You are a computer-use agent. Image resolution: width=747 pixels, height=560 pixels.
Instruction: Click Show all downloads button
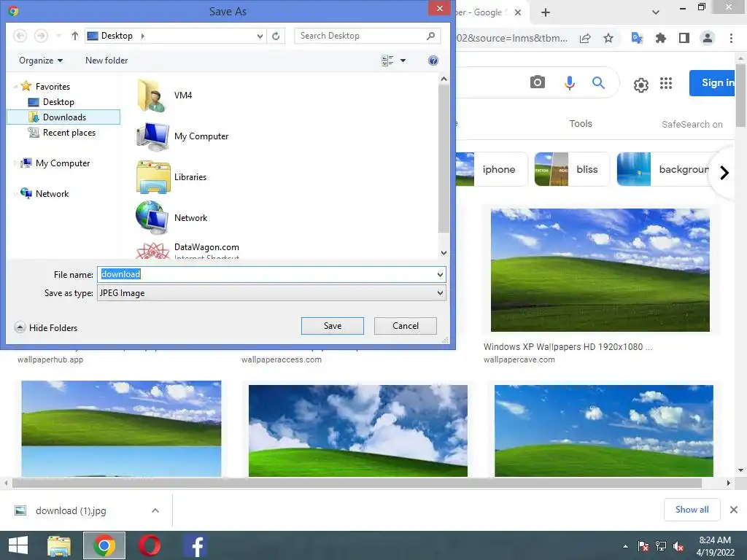[x=692, y=510]
